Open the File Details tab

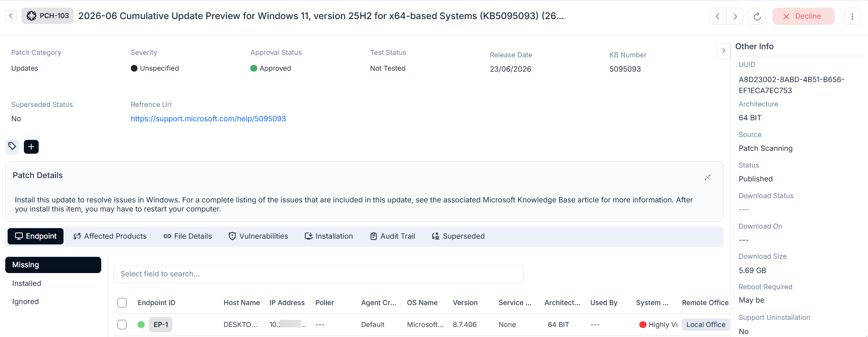coord(188,236)
